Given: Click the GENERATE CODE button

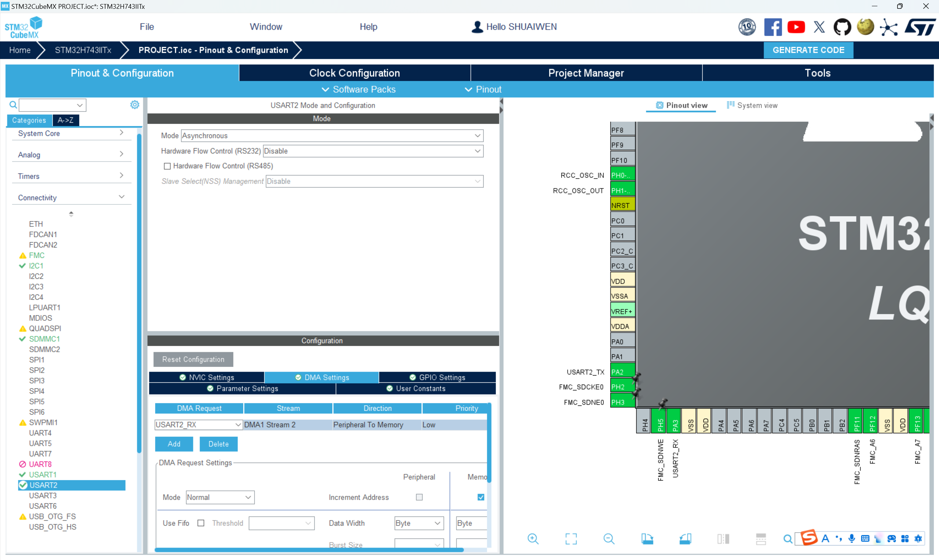Looking at the screenshot, I should [x=808, y=50].
